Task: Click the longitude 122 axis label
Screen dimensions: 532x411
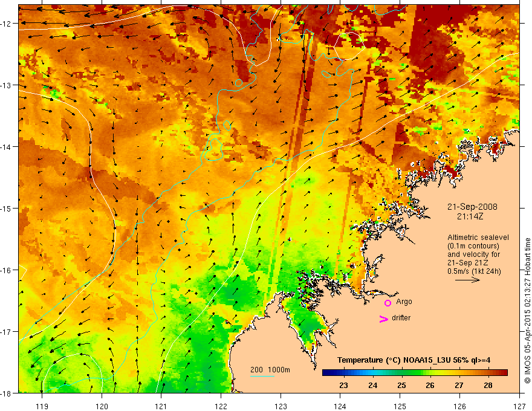Action: (x=221, y=406)
